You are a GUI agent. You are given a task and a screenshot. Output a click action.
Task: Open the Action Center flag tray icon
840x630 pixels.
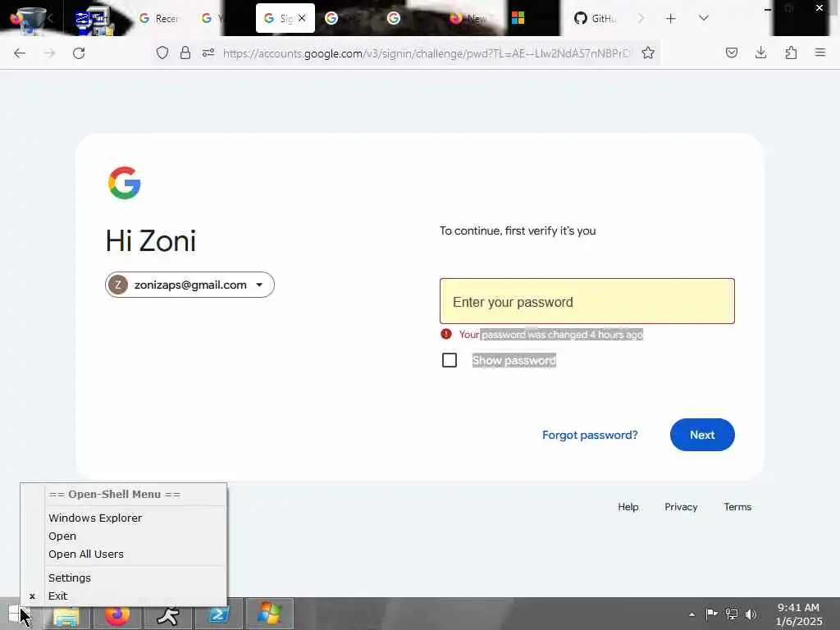[x=711, y=614]
